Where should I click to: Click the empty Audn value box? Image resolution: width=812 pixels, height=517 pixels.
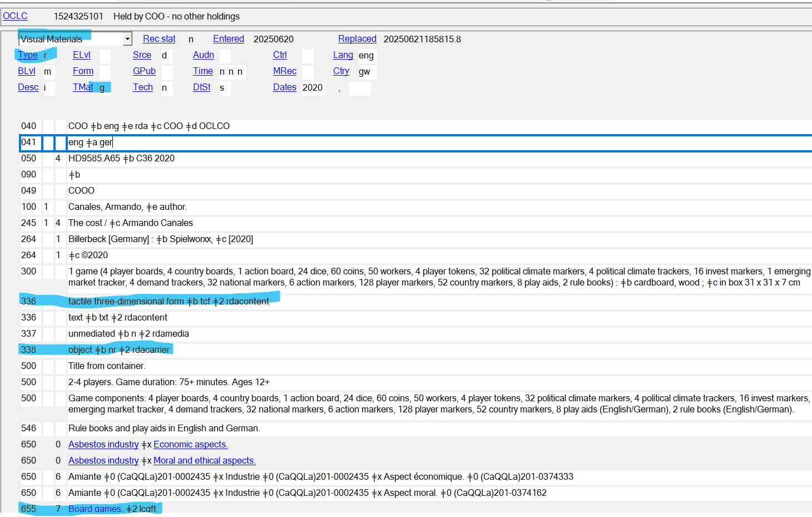225,56
